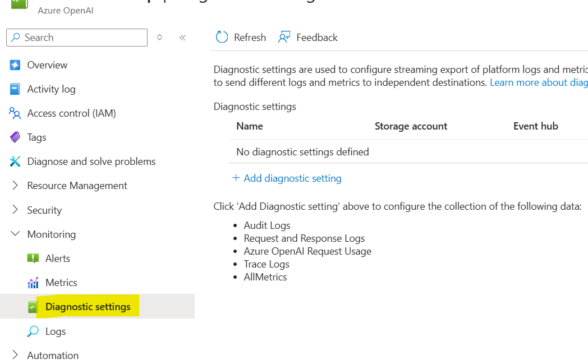Viewport: 588px width, 364px height.
Task: Open Activity log
Action: 52,89
